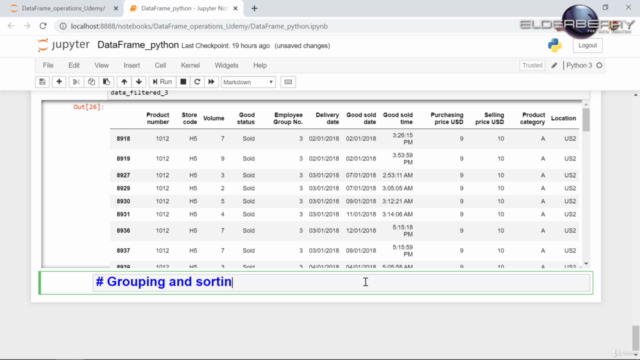Click the Selling price USD header

coord(489,118)
